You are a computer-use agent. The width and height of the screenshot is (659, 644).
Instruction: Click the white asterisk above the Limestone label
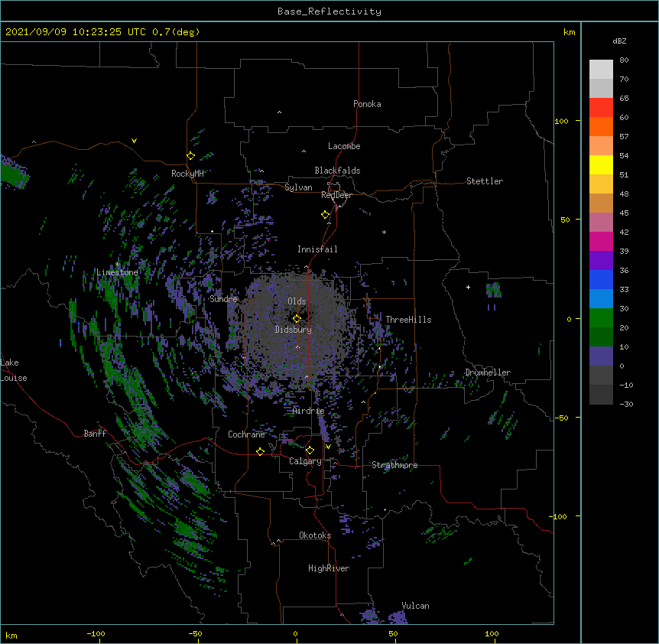117,265
